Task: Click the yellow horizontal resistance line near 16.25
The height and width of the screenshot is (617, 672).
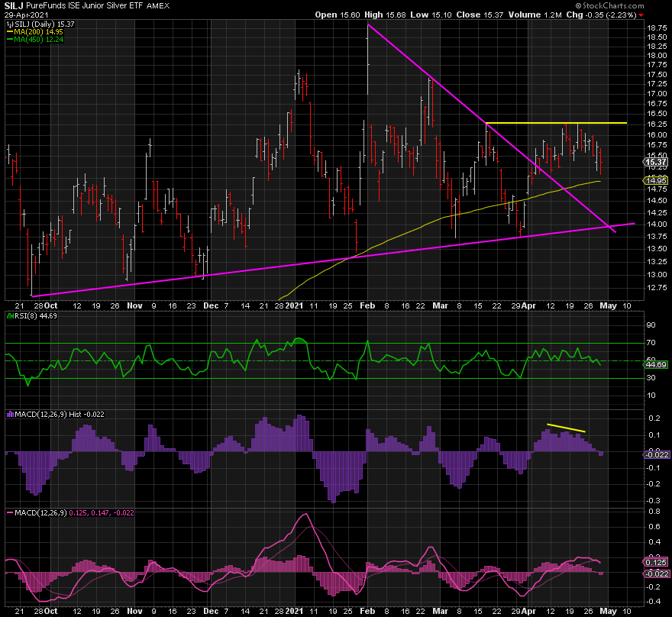Action: [x=556, y=124]
